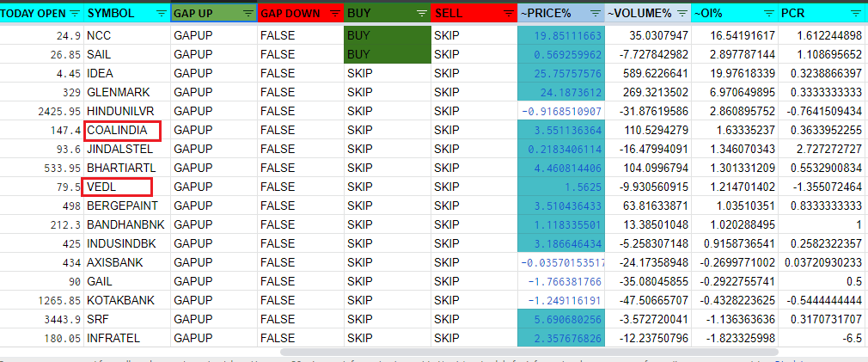Image resolution: width=868 pixels, height=362 pixels.
Task: Open filter icon in GAP DOWN header
Action: pyautogui.click(x=335, y=13)
